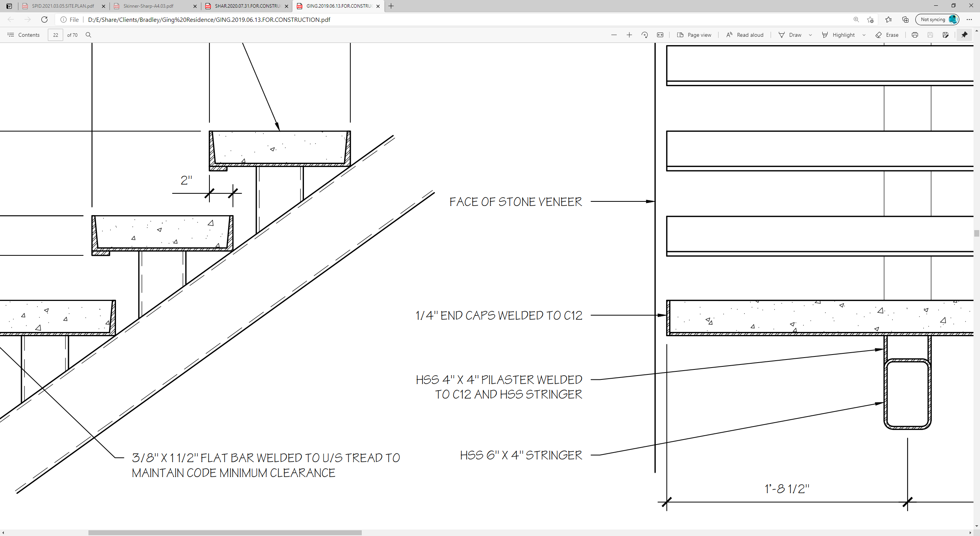Viewport: 980px width, 536px height.
Task: Select the Erase tool
Action: click(x=887, y=35)
